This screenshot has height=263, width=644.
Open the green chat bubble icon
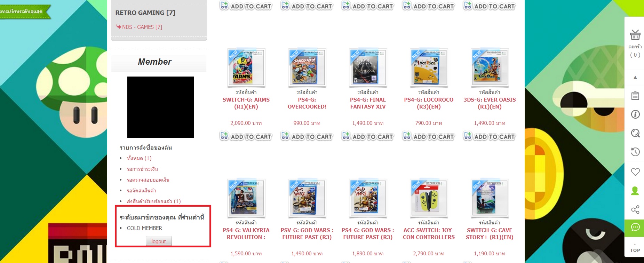pyautogui.click(x=635, y=228)
